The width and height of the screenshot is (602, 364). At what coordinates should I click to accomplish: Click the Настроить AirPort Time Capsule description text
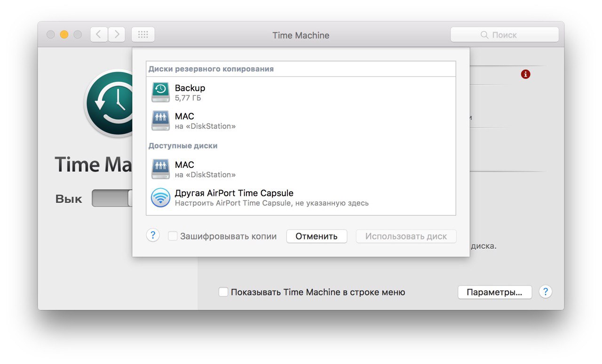[272, 203]
